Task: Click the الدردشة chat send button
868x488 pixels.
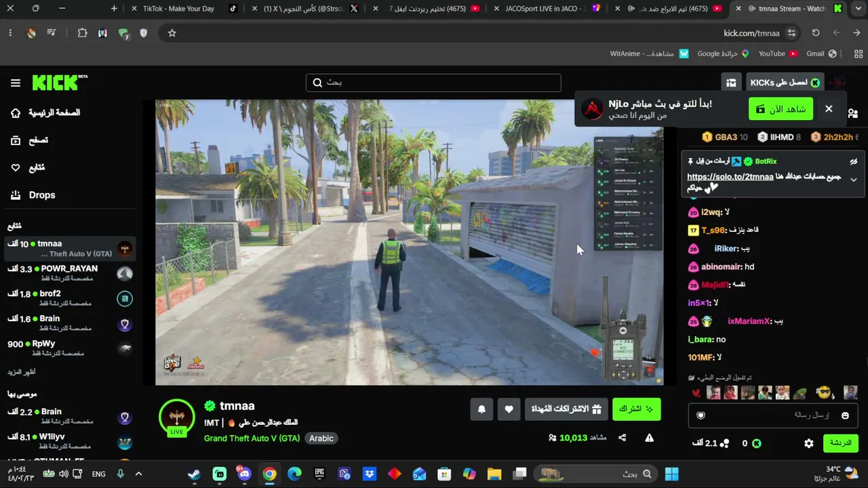Action: 840,443
